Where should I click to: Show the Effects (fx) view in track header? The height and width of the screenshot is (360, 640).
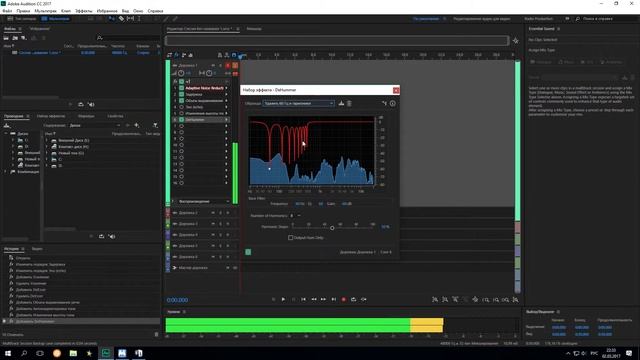pyautogui.click(x=177, y=55)
